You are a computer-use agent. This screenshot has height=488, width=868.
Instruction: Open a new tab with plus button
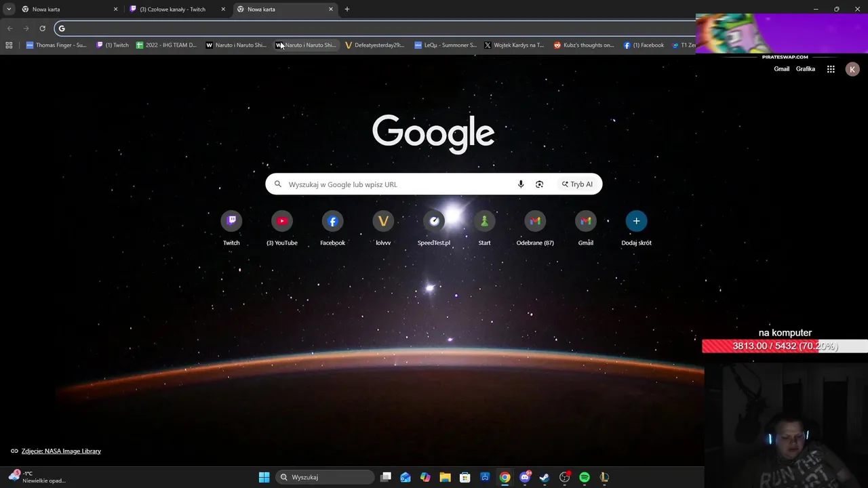(347, 9)
